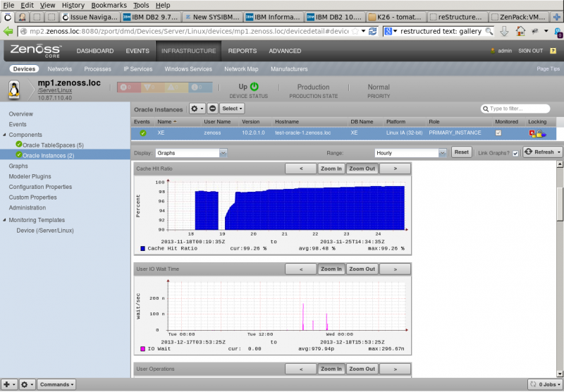564x392 pixels.
Task: Toggle the Monitored checkbox for XE instance
Action: [498, 133]
